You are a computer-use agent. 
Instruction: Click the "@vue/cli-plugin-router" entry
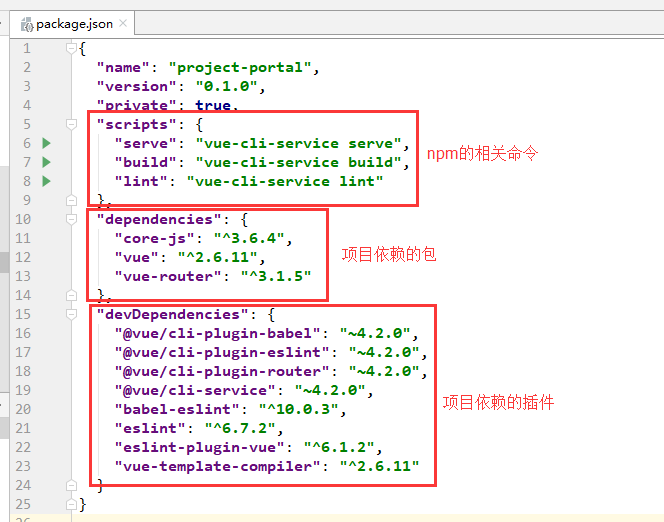[222, 371]
